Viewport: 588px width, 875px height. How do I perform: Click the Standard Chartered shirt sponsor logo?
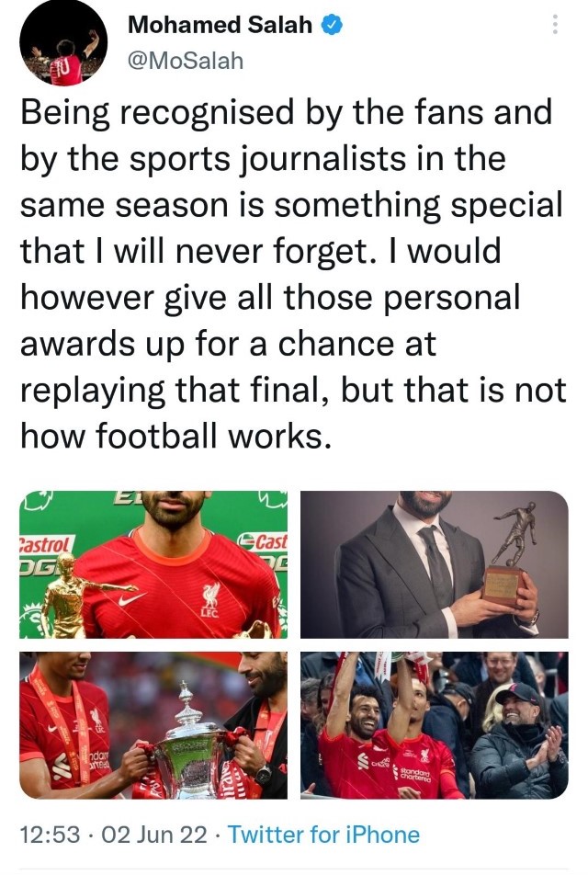[412, 773]
